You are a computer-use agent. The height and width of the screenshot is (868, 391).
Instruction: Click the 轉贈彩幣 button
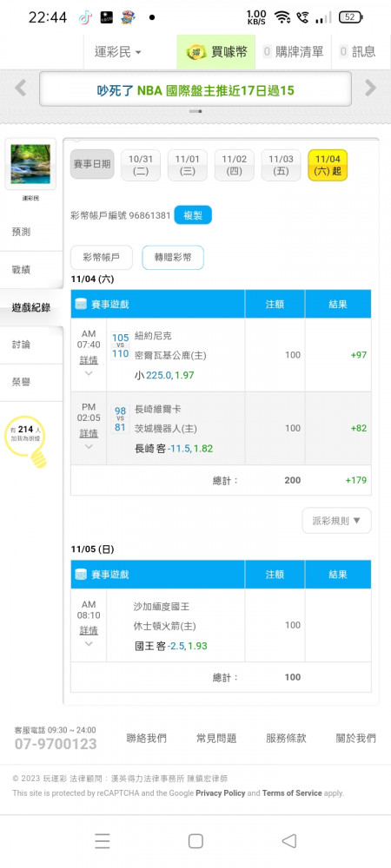point(173,258)
